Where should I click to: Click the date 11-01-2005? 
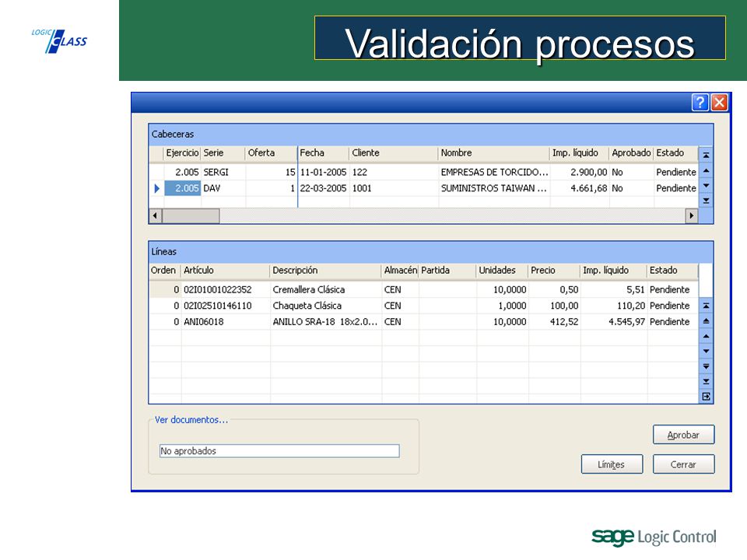[324, 173]
